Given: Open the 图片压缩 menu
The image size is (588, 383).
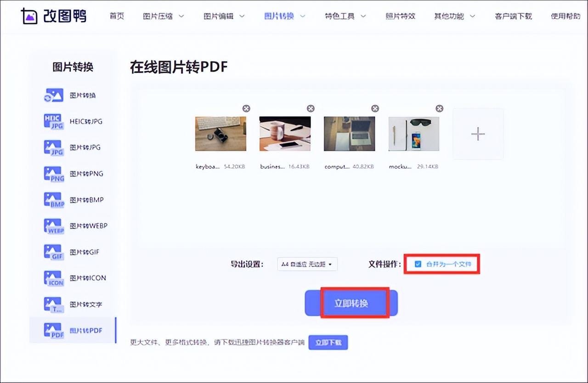Looking at the screenshot, I should [159, 15].
